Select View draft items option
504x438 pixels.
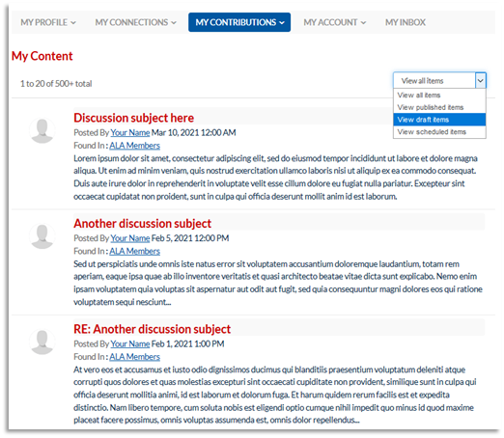pos(439,120)
